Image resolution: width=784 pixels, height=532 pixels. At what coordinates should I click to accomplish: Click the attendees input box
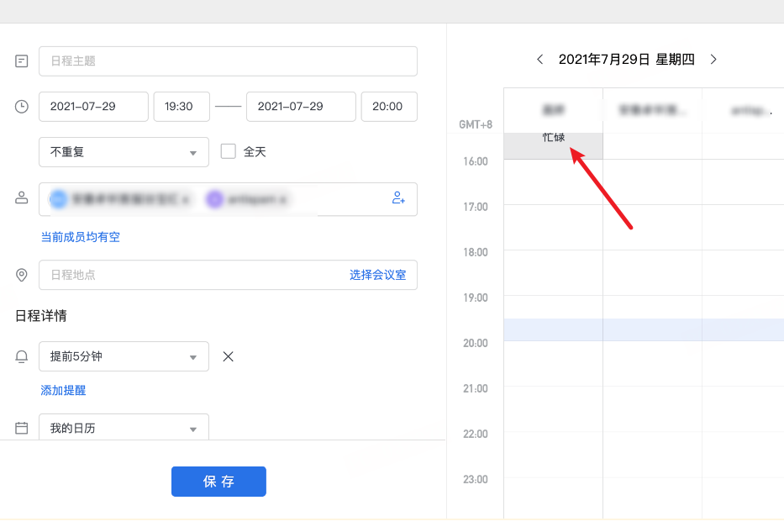[x=228, y=199]
